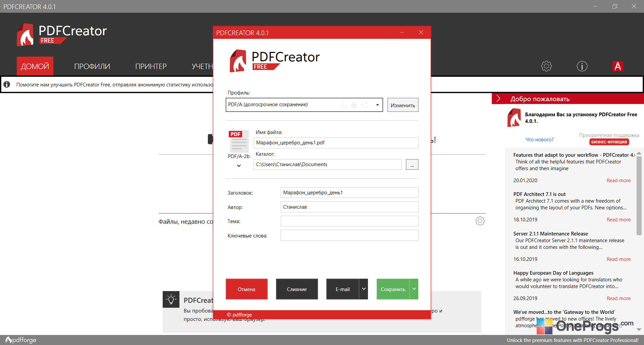The height and width of the screenshot is (345, 644).
Task: Click the lock security icon in profile box
Action: pyautogui.click(x=354, y=105)
